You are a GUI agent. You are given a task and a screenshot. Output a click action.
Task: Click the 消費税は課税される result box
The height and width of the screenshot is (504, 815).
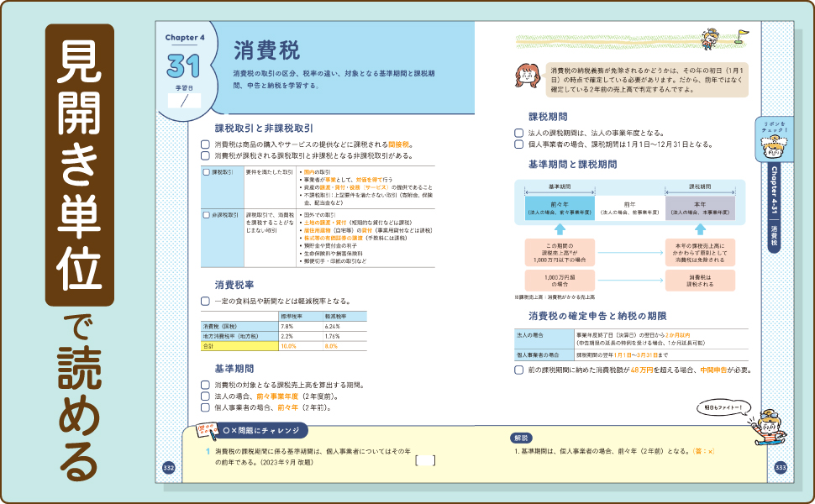(700, 281)
